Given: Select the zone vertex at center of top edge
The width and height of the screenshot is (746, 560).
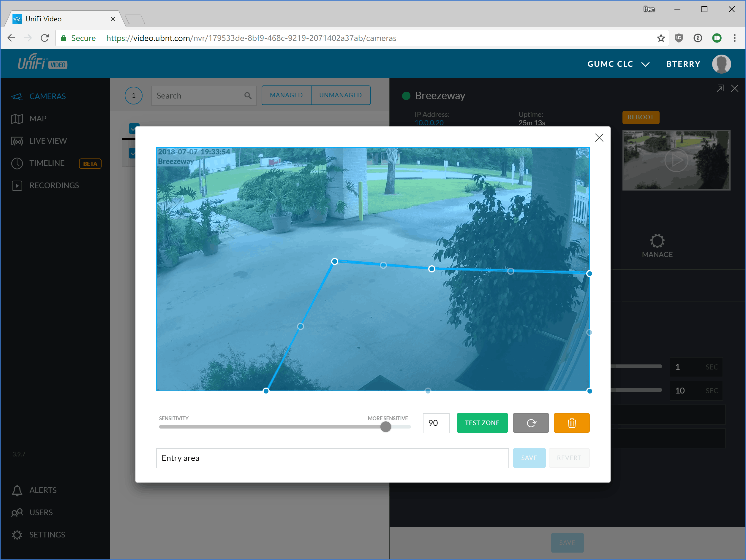Looking at the screenshot, I should coord(432,269).
